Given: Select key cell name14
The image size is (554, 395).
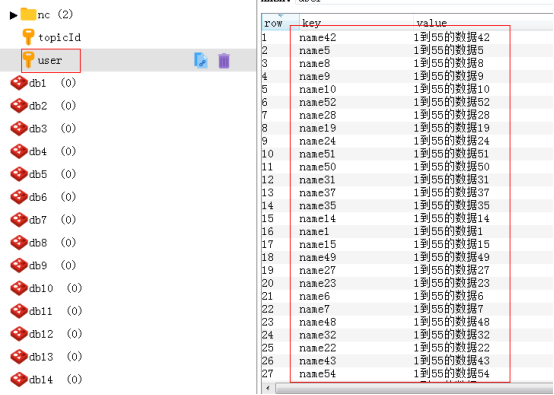Looking at the screenshot, I should click(318, 219).
